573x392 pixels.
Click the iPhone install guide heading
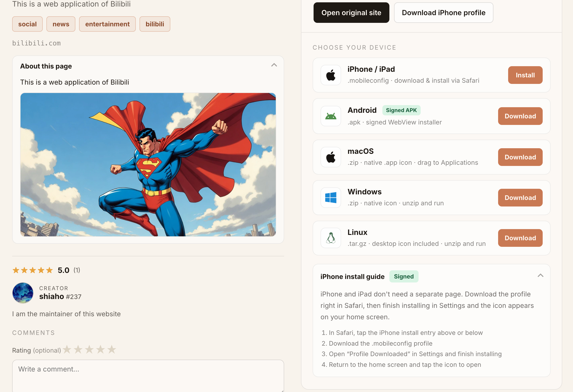coord(352,277)
